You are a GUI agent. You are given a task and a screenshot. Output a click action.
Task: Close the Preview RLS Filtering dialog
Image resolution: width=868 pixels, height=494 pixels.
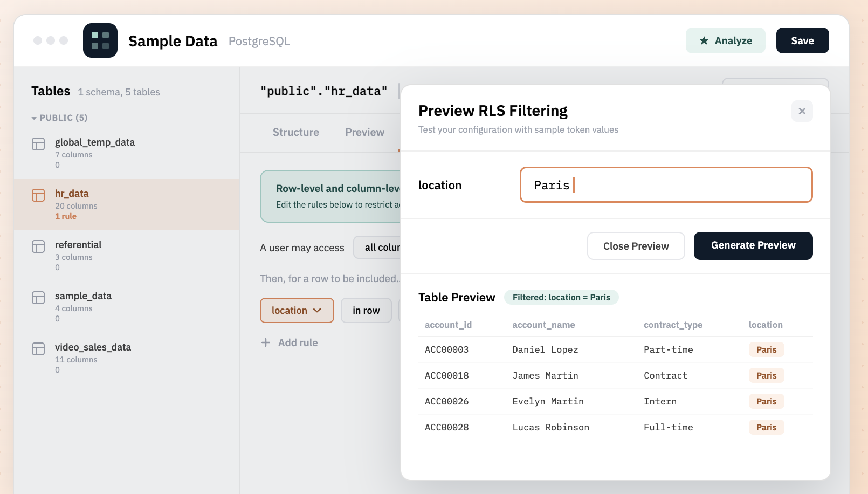[802, 111]
